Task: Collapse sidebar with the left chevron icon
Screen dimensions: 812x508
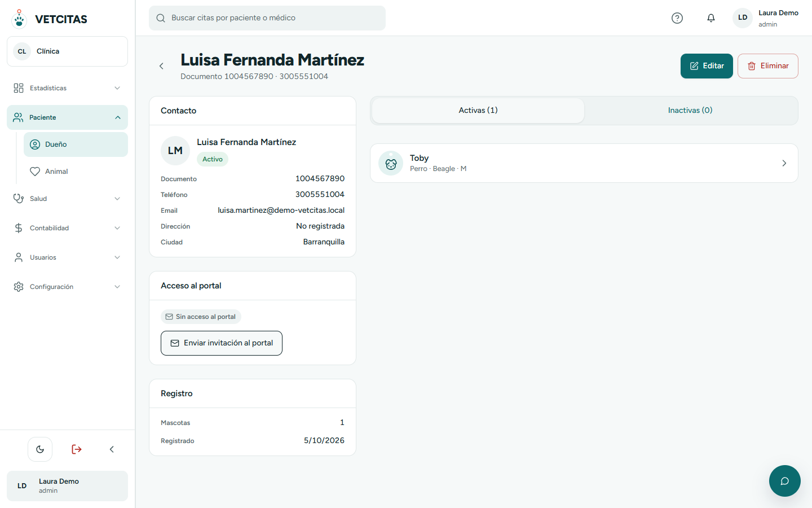Action: pos(112,449)
